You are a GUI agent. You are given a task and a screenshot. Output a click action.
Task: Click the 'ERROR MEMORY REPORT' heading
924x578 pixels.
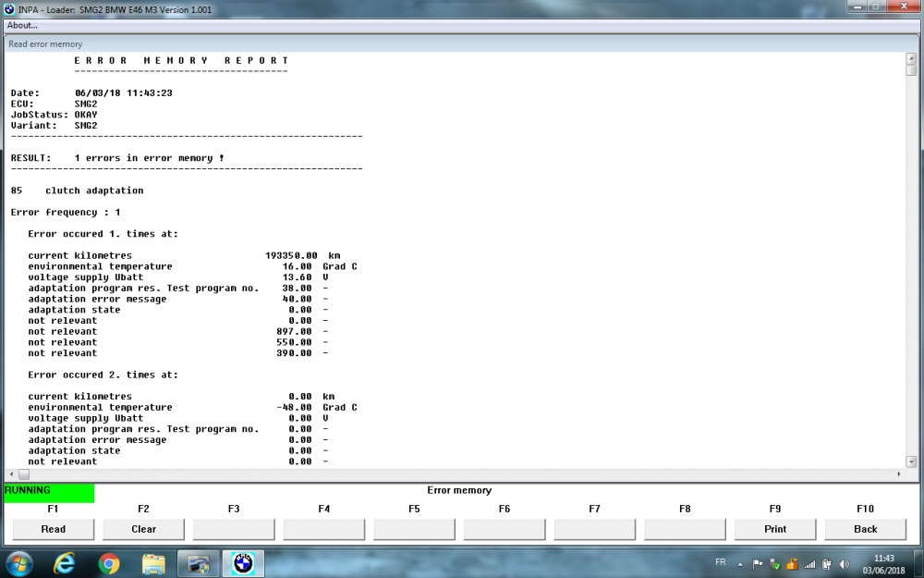point(181,60)
